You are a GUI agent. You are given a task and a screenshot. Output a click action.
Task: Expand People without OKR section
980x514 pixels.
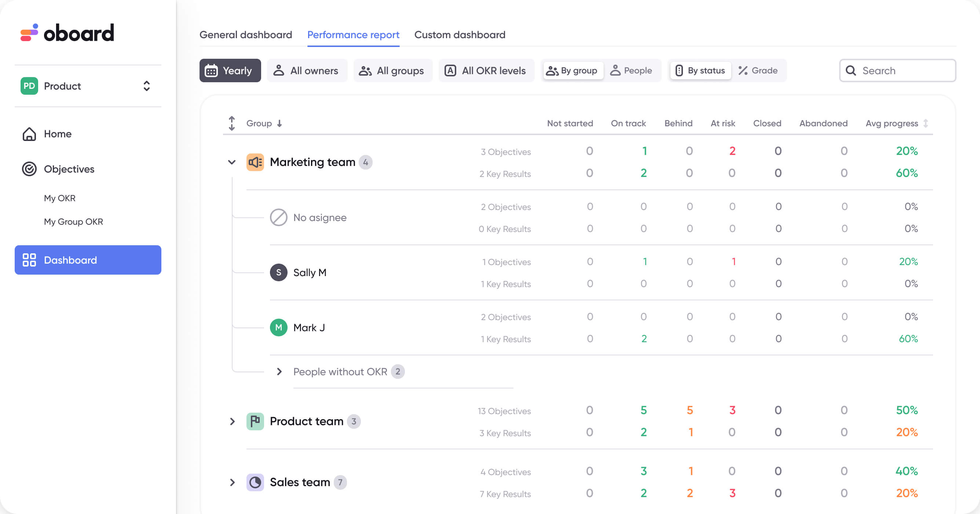[x=280, y=371]
